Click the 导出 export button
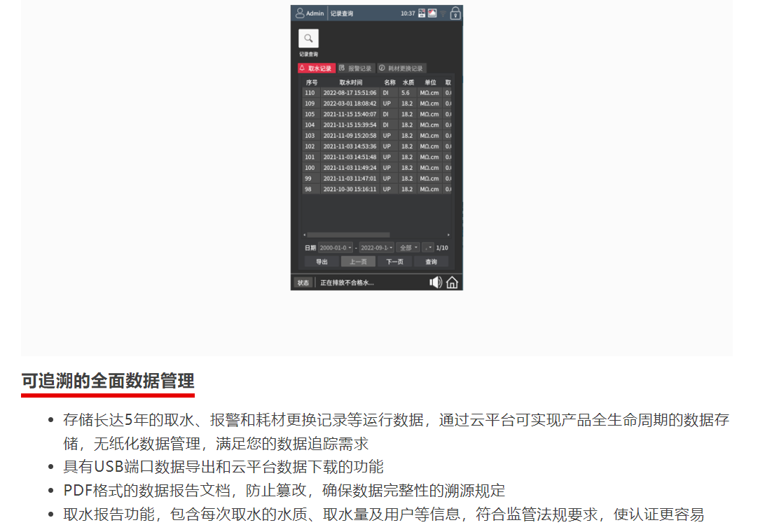The image size is (765, 532). coord(322,262)
